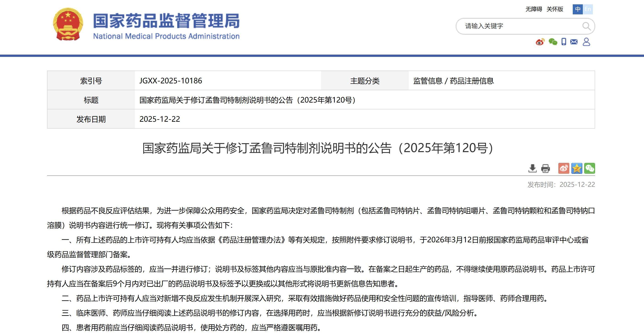Share via the green WeChat button
This screenshot has width=644, height=333.
589,168
